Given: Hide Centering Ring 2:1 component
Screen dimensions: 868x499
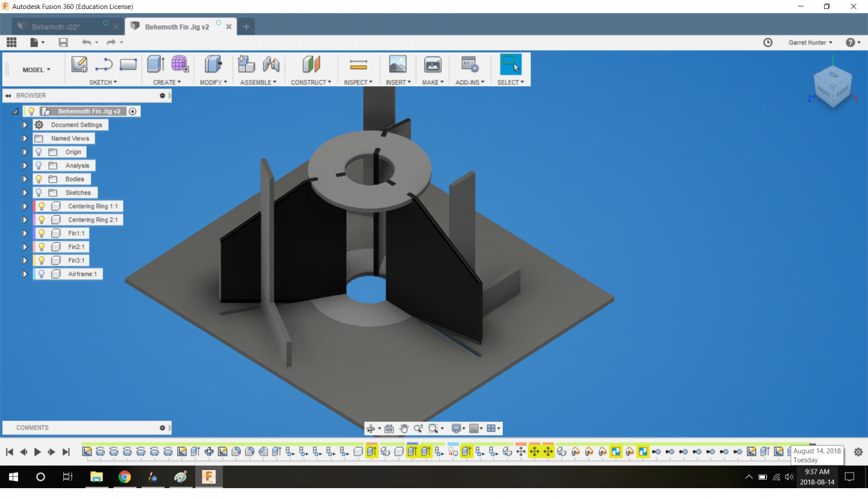Looking at the screenshot, I should pos(42,219).
